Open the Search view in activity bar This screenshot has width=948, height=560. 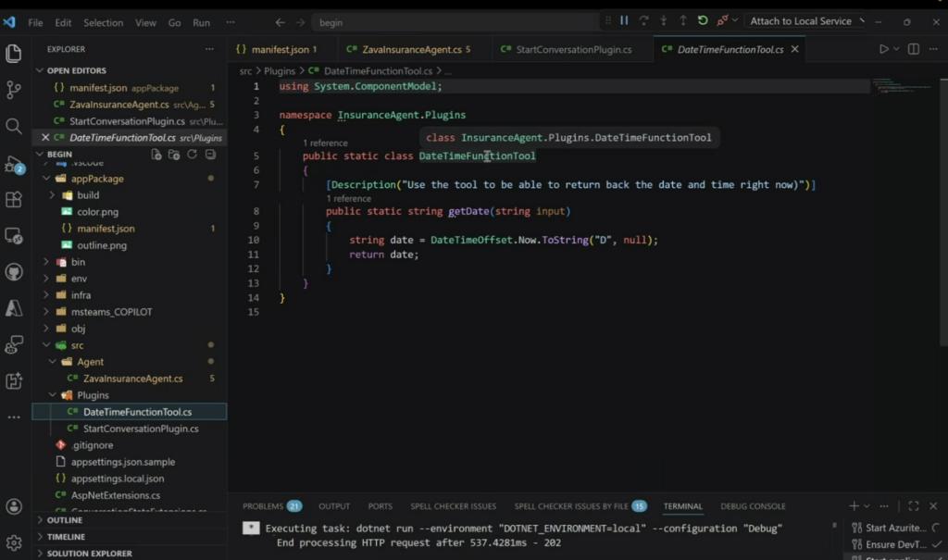click(x=14, y=126)
